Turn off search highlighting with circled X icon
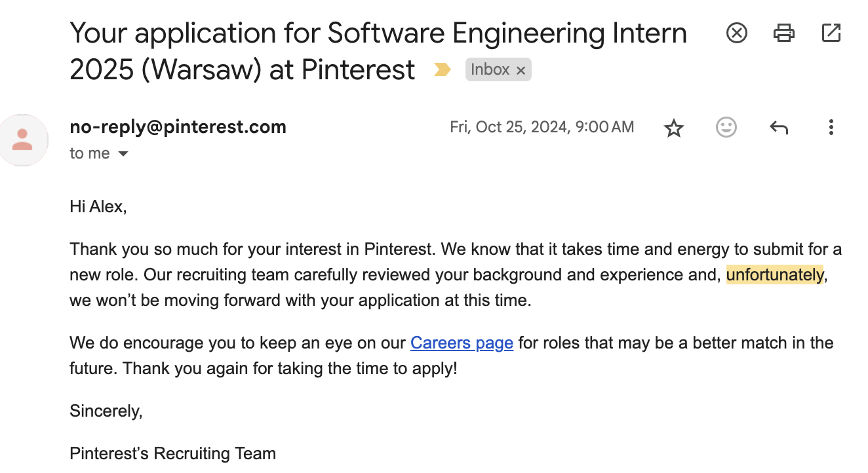The height and width of the screenshot is (473, 868). tap(737, 33)
